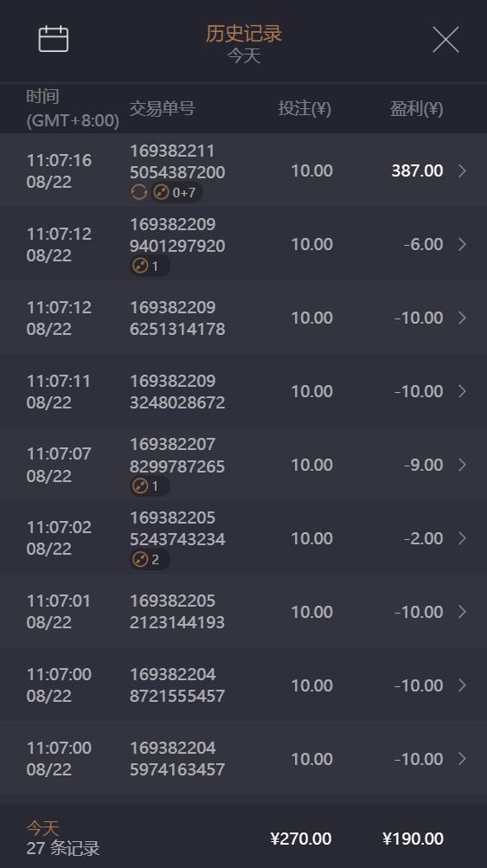Click the 27 条记录 summary footer
Image resolution: width=487 pixels, height=868 pixels.
63,848
